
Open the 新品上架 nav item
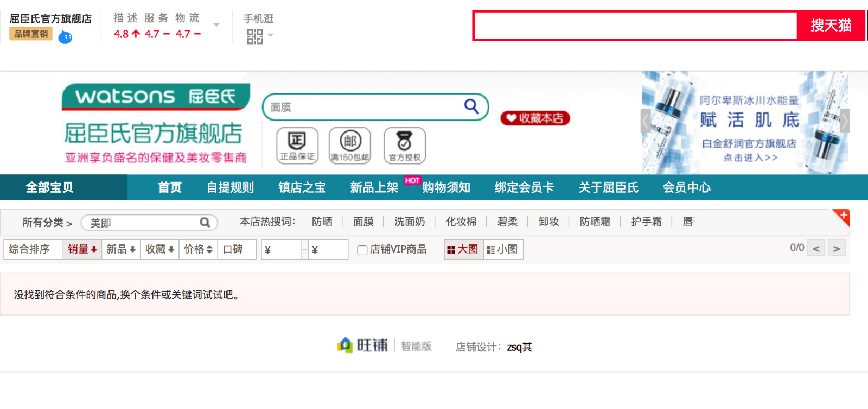point(374,187)
